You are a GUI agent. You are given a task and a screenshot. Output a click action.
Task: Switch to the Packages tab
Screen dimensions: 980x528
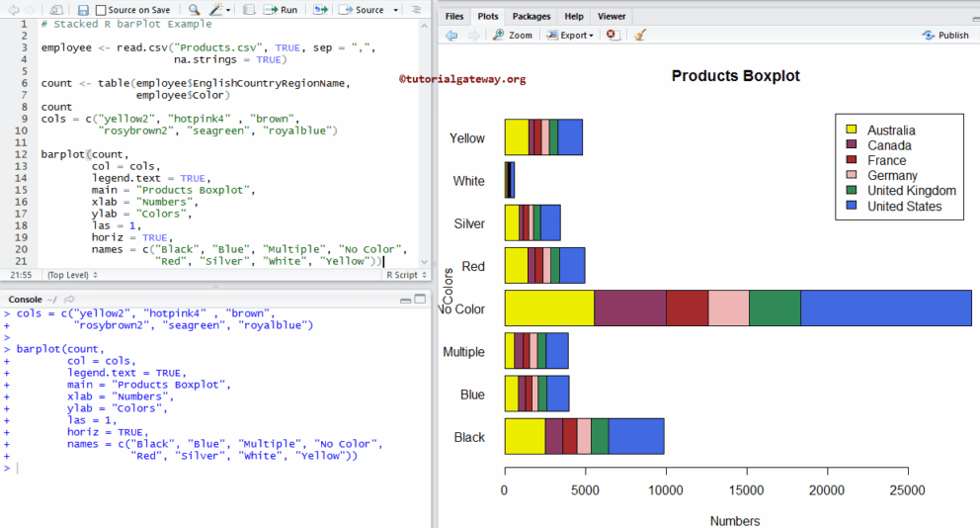[x=531, y=16]
